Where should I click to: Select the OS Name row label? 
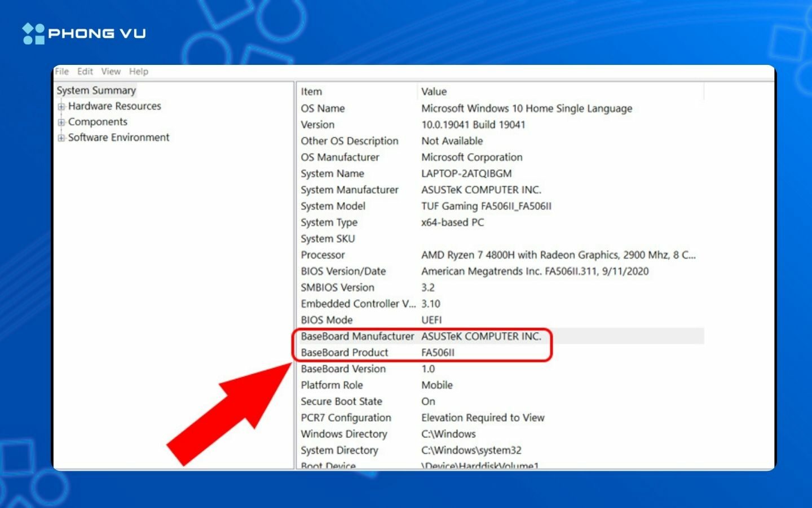click(323, 108)
